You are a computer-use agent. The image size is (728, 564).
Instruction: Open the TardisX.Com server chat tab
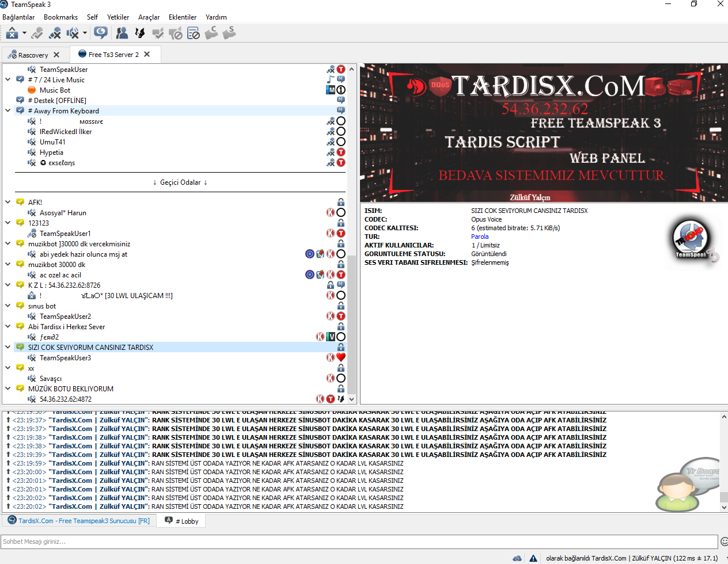coord(79,521)
